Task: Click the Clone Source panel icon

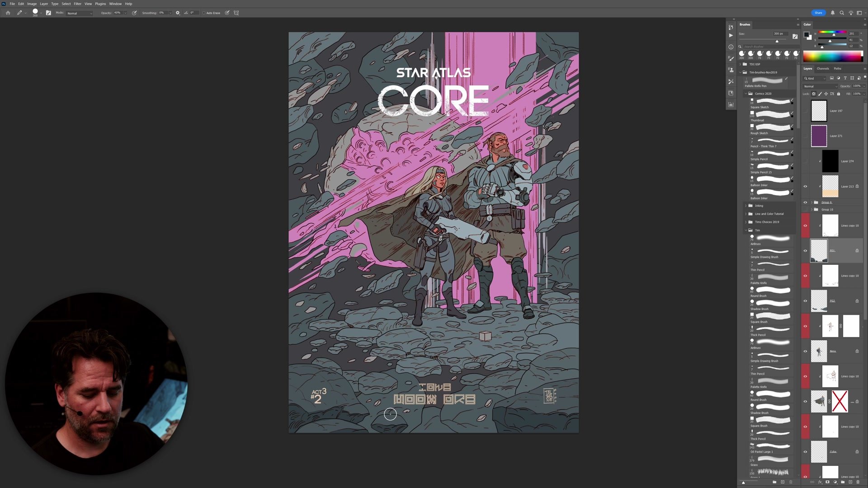Action: [x=731, y=70]
